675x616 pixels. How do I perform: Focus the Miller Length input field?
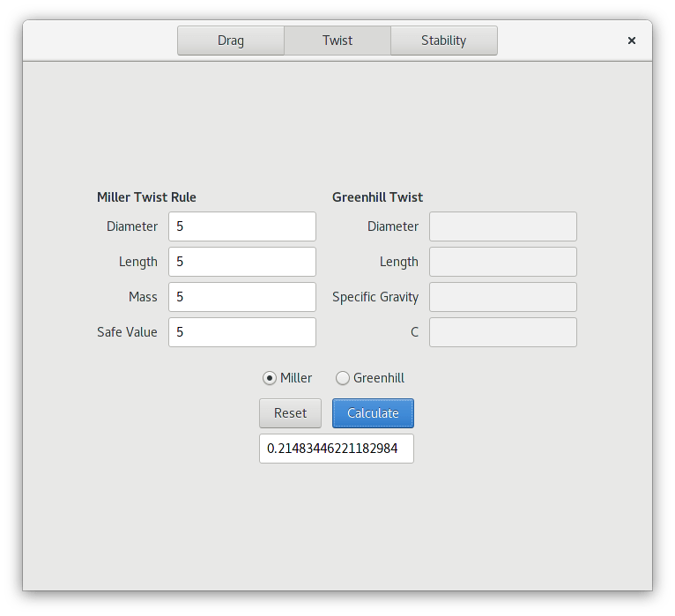click(x=242, y=262)
